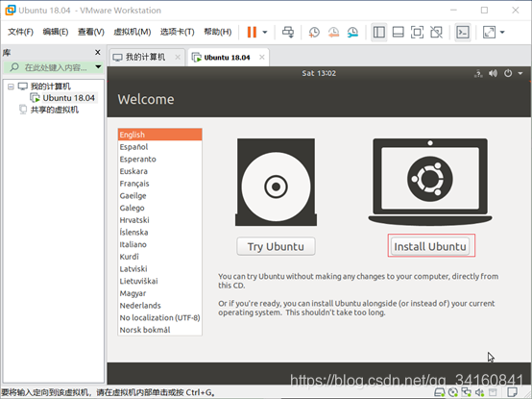Select Esperanto in the language list
Viewport: 532px width, 399px height.
160,159
